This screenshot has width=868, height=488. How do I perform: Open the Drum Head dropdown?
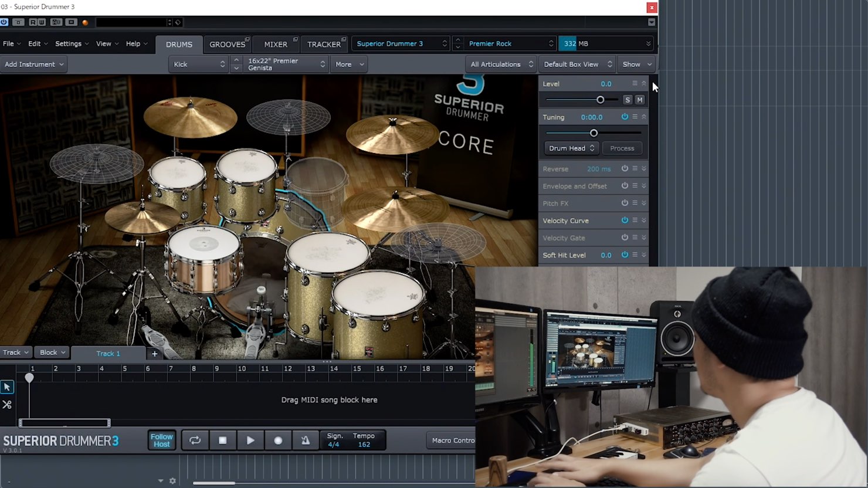[x=571, y=148]
